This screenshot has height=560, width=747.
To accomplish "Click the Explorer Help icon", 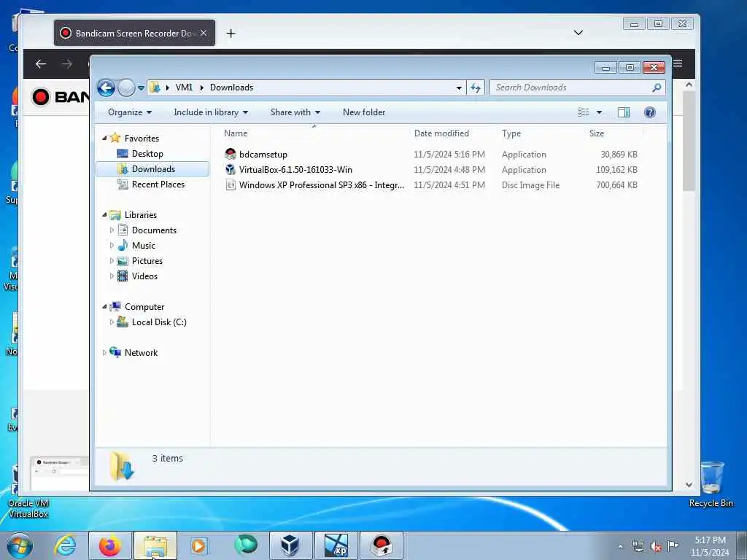I will coord(649,112).
